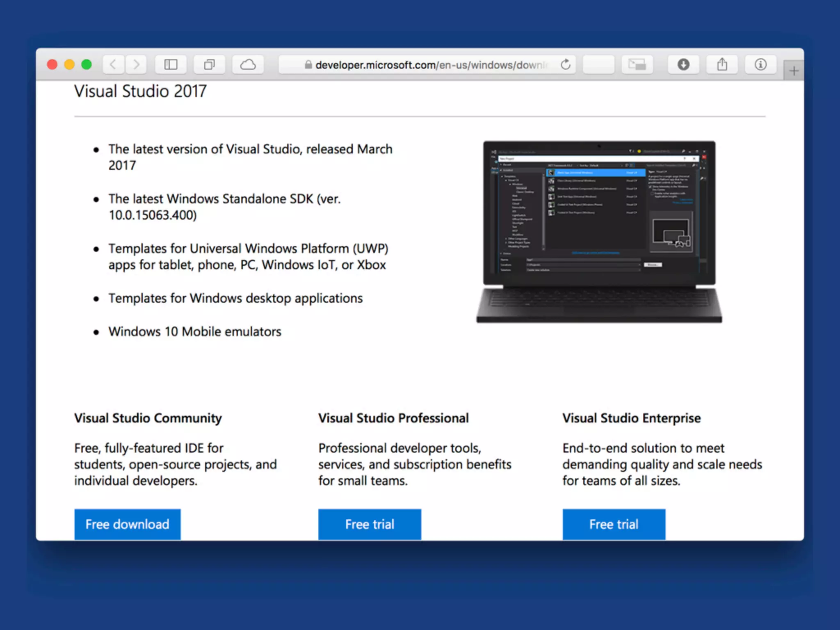Open iCloud Tabs
Viewport: 840px width, 630px height.
(x=248, y=64)
